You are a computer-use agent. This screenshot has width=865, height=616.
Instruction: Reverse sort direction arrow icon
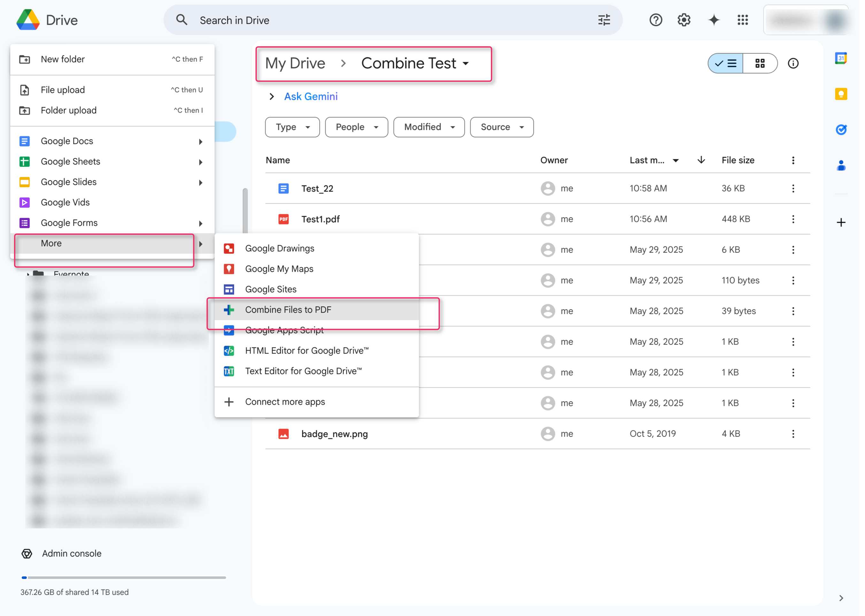(701, 160)
